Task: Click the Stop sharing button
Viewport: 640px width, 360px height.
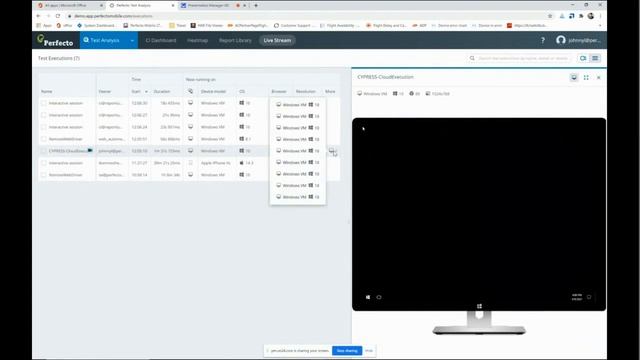Action: click(347, 351)
